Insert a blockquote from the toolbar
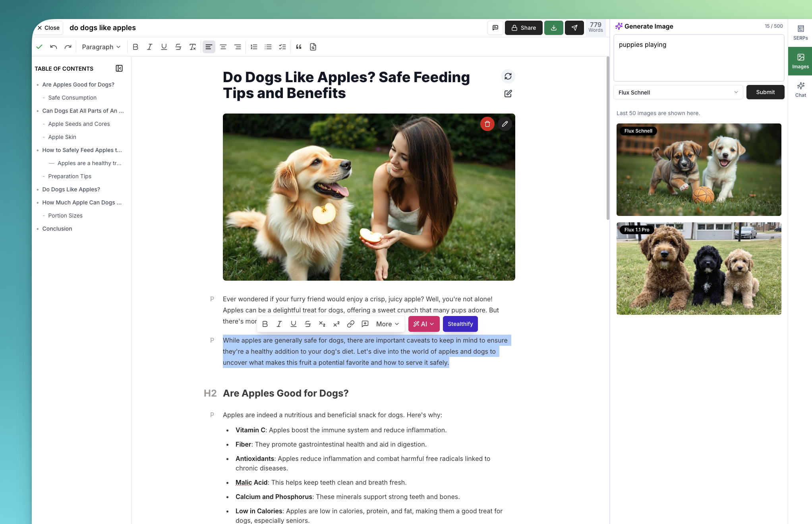The width and height of the screenshot is (812, 524). [x=299, y=47]
